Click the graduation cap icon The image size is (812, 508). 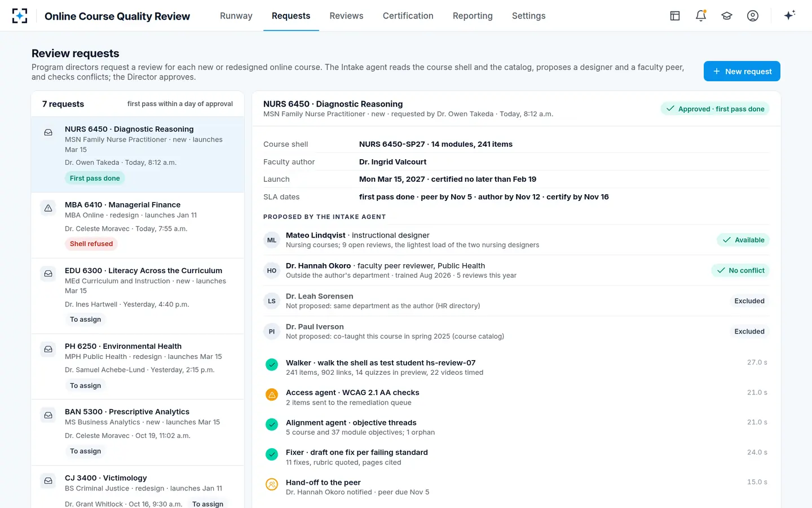727,16
